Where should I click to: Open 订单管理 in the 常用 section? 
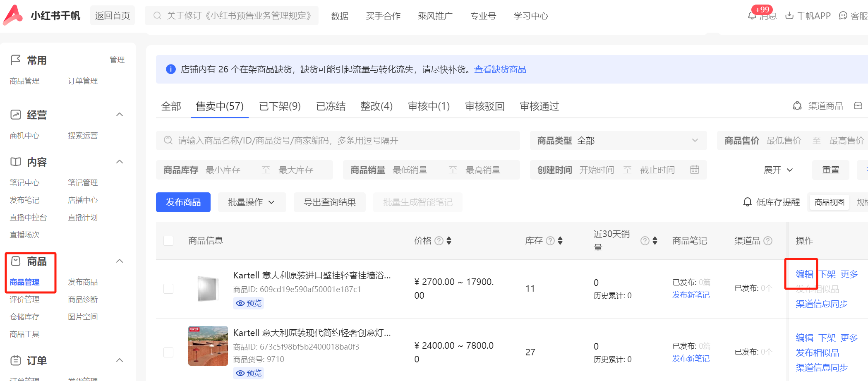83,81
